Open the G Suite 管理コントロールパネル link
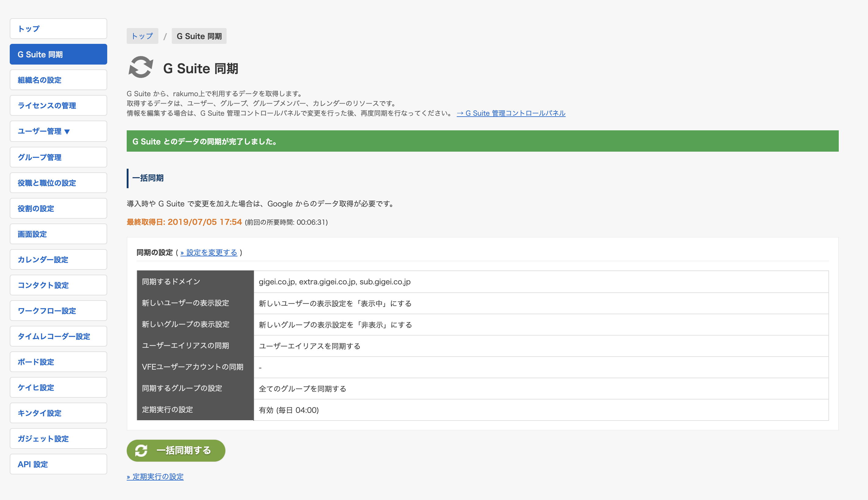 [511, 113]
